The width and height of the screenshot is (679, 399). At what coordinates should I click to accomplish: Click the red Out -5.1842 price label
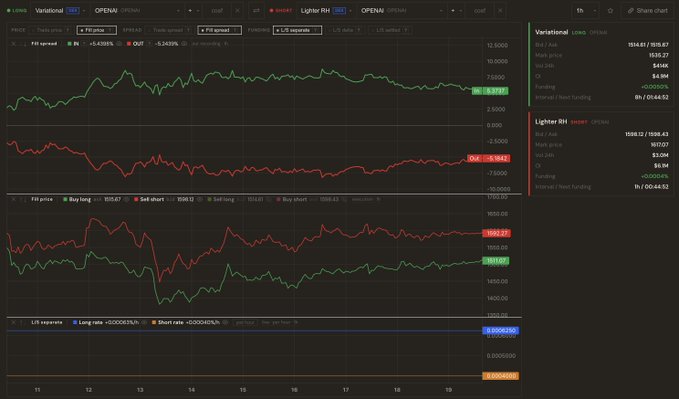coord(488,158)
